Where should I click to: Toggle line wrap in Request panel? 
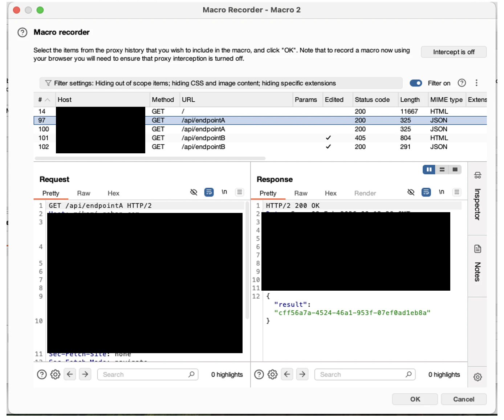(209, 192)
